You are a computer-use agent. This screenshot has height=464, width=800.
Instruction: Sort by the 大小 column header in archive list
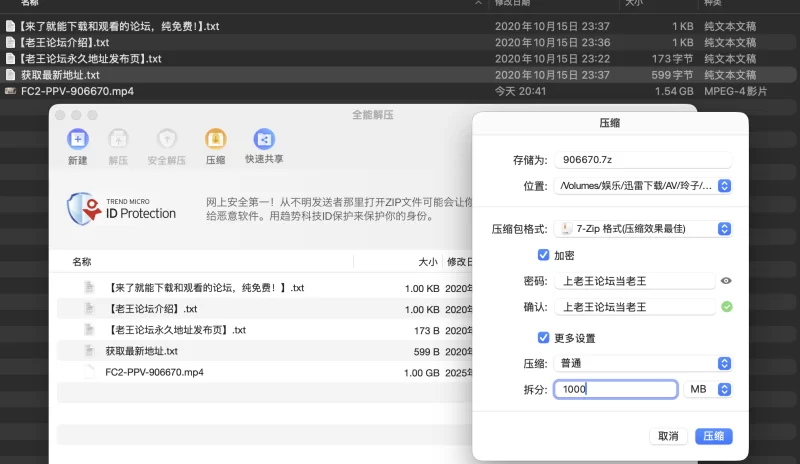(427, 262)
